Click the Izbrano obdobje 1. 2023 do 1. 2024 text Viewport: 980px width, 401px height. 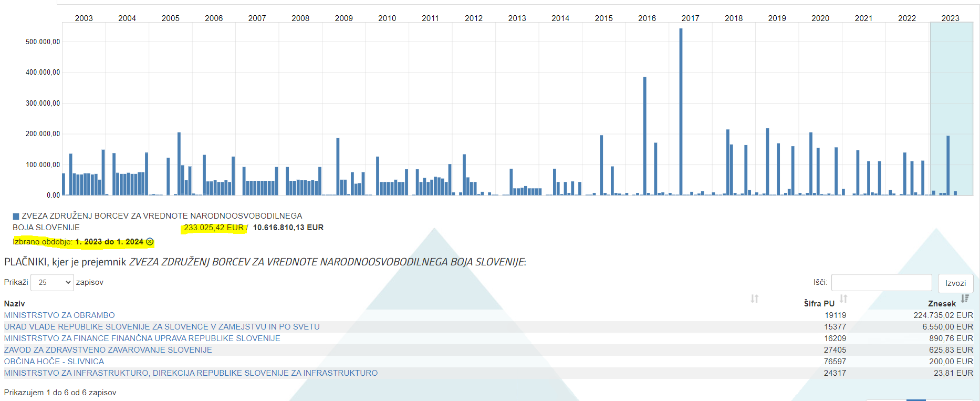(x=78, y=242)
